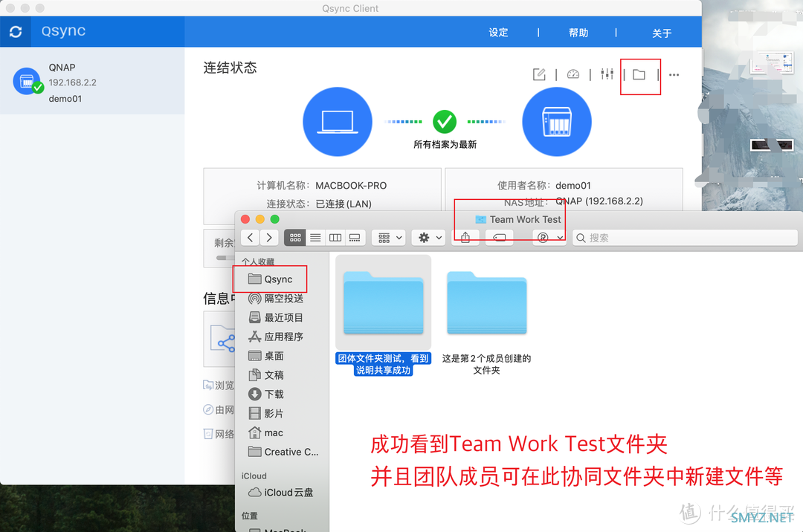Open the 关于 about menu
This screenshot has height=532, width=803.
[x=662, y=33]
